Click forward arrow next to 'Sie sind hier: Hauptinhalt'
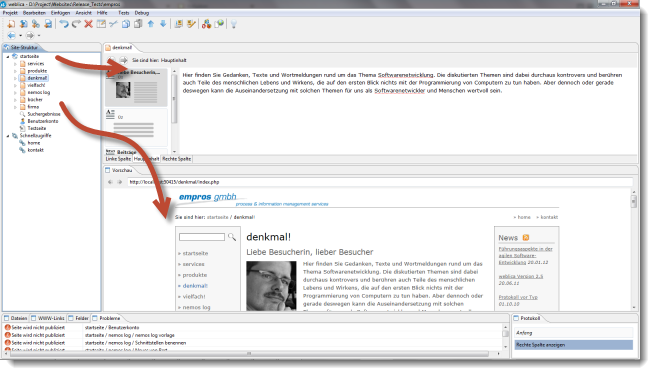Image resolution: width=655 pixels, height=375 pixels. pos(123,60)
